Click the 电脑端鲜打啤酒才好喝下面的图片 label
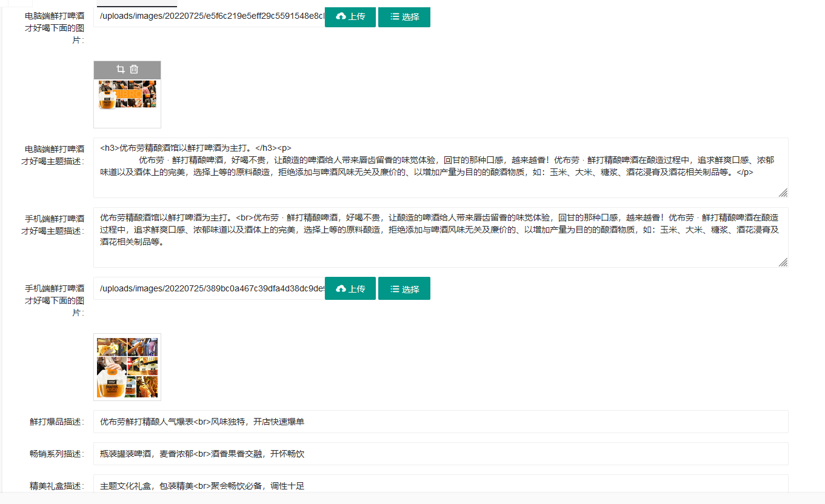825x504 pixels. (x=53, y=28)
